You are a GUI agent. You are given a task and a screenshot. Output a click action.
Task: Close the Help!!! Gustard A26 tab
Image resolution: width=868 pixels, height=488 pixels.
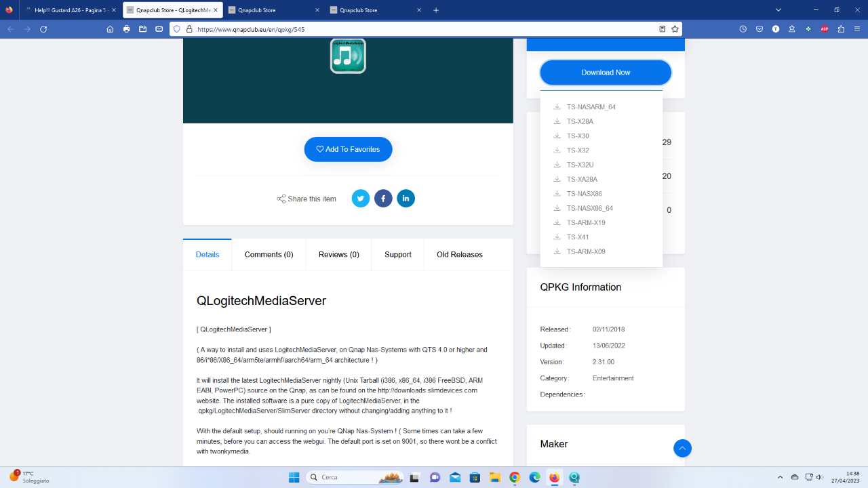click(x=113, y=10)
